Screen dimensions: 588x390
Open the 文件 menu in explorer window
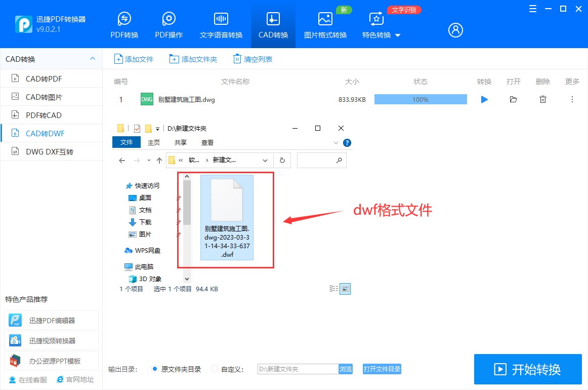point(126,142)
